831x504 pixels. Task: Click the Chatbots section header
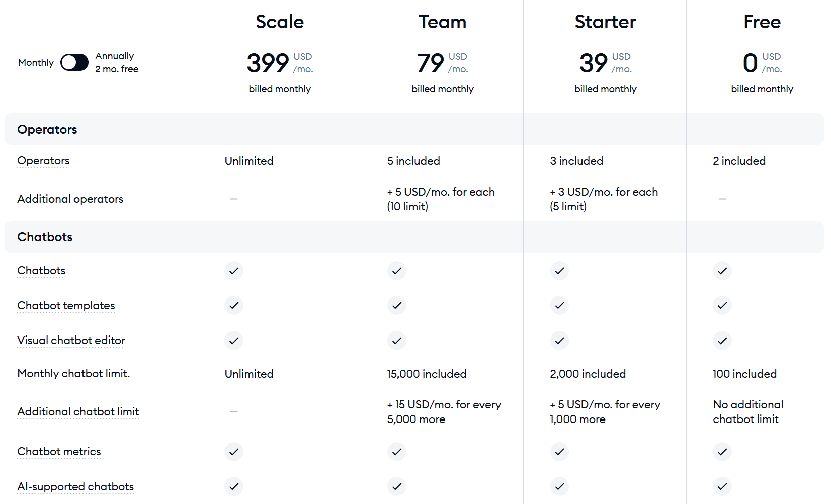click(45, 237)
